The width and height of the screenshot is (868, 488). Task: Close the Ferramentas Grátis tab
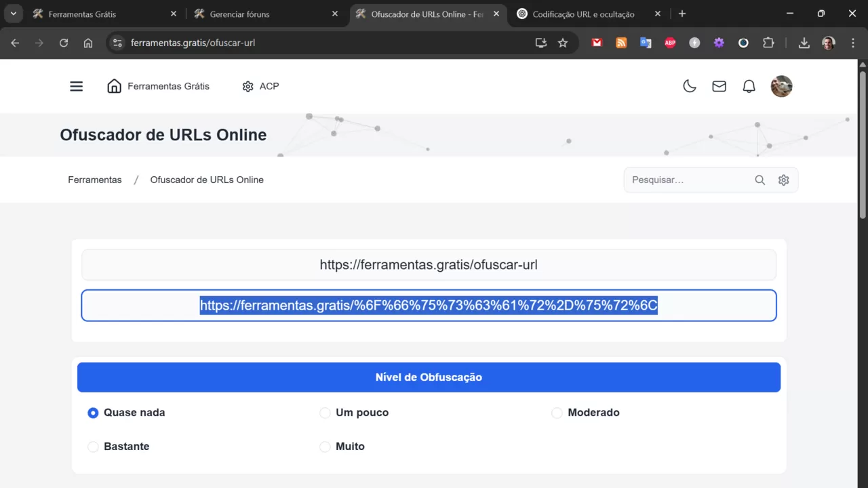(x=174, y=14)
